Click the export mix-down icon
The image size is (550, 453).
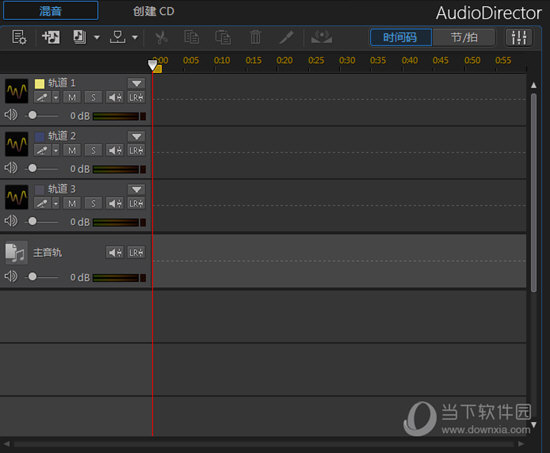pos(118,37)
